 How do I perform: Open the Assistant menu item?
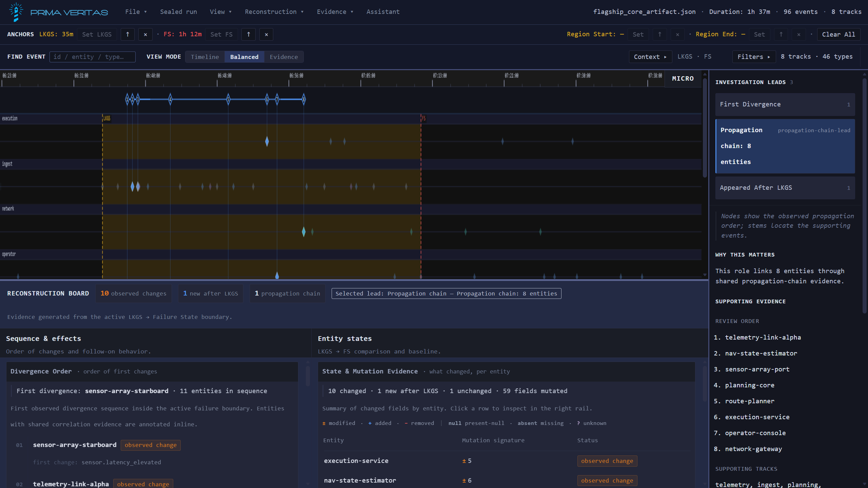(x=383, y=12)
